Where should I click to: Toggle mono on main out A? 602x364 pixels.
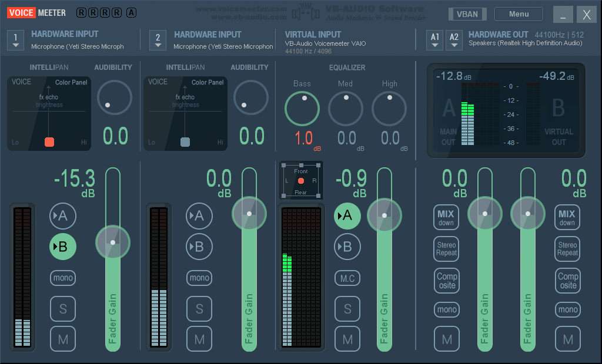coord(447,309)
